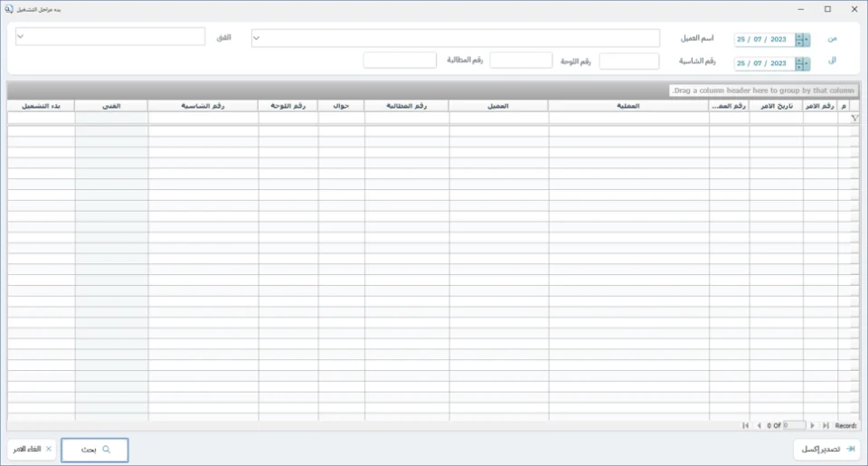The width and height of the screenshot is (868, 466).
Task: Sort by grid رقم المطالبة column header
Action: click(407, 106)
